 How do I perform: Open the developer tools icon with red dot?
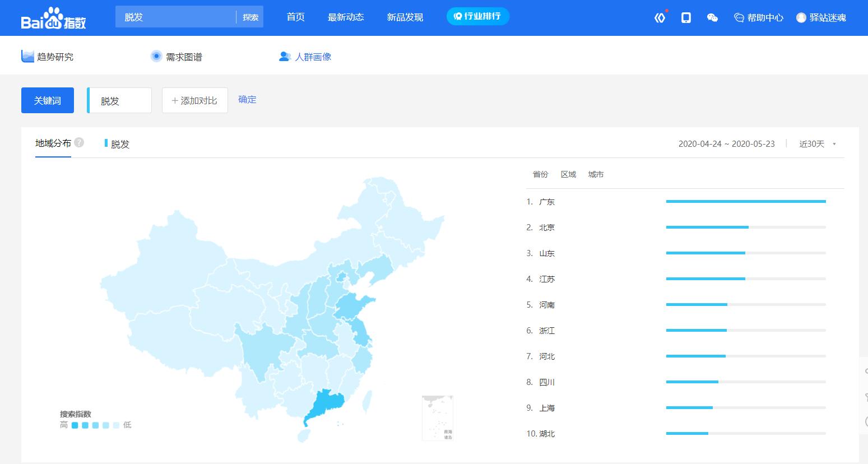coord(660,18)
